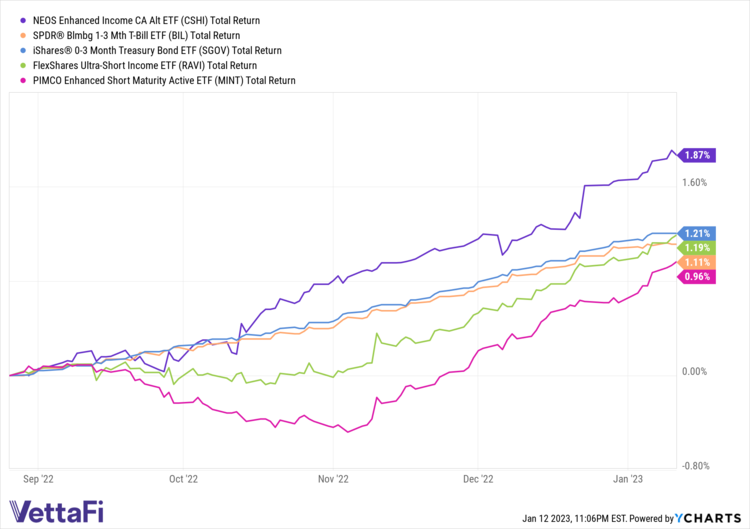The width and height of the screenshot is (750, 529).
Task: Click the 1.11% orange value tag
Action: (695, 262)
